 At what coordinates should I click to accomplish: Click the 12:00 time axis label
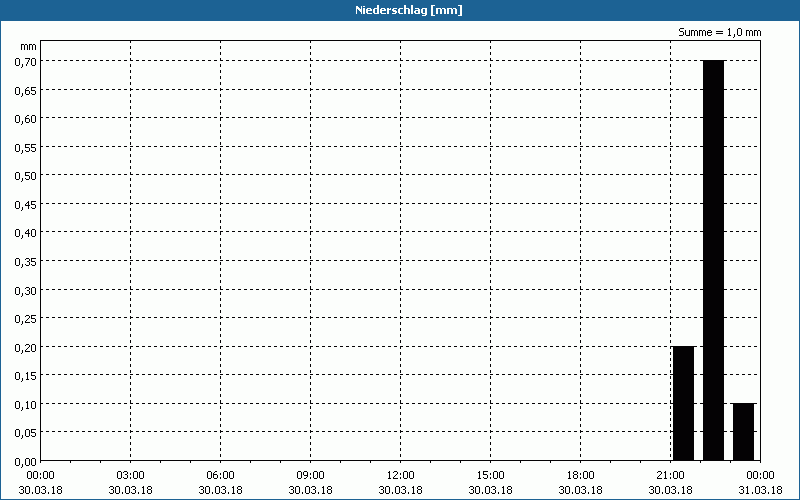401,476
